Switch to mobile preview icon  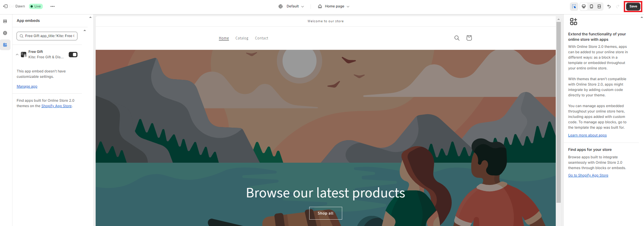[591, 6]
